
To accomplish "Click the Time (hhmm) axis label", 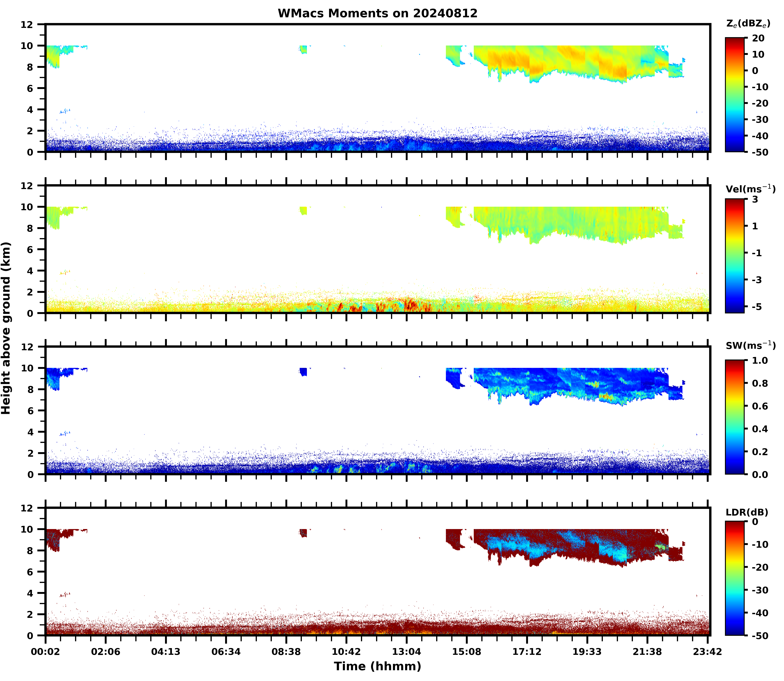I will (x=377, y=666).
